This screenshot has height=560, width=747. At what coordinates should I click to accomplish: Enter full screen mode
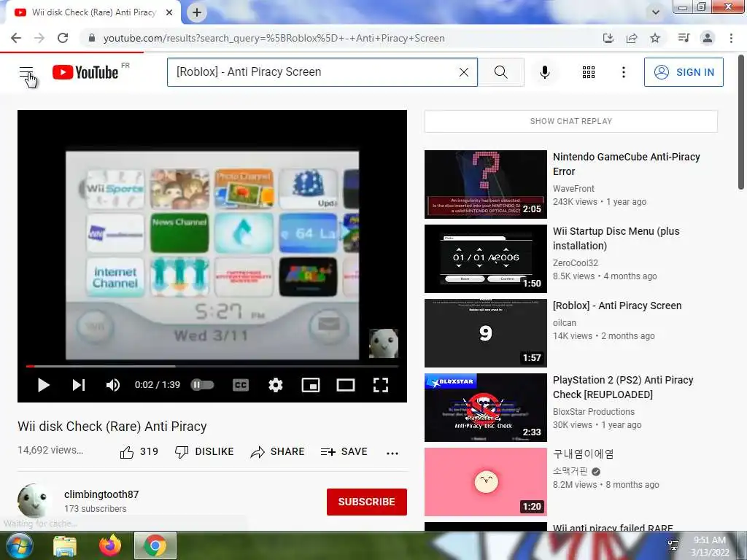click(381, 385)
